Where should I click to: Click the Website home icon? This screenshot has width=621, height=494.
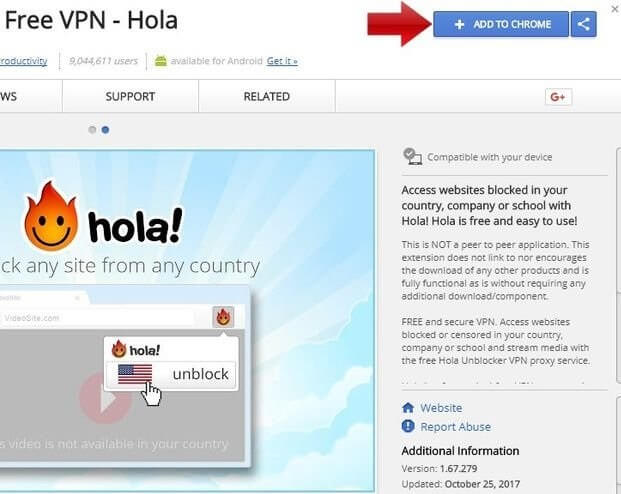408,408
